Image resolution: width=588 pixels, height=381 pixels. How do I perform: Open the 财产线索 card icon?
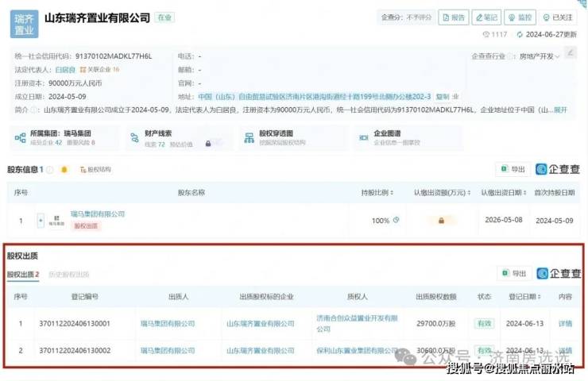click(x=134, y=138)
